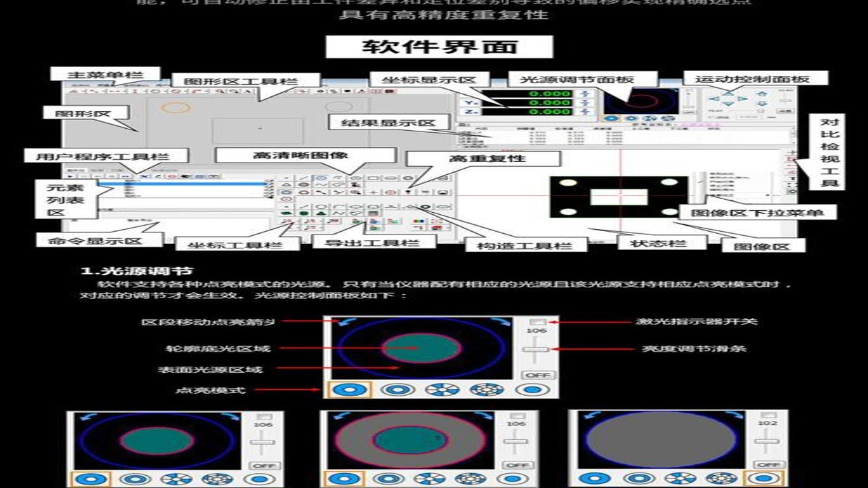Toggle laser checkbox in the all-gray 102 panel
868x488 pixels.
tap(770, 415)
